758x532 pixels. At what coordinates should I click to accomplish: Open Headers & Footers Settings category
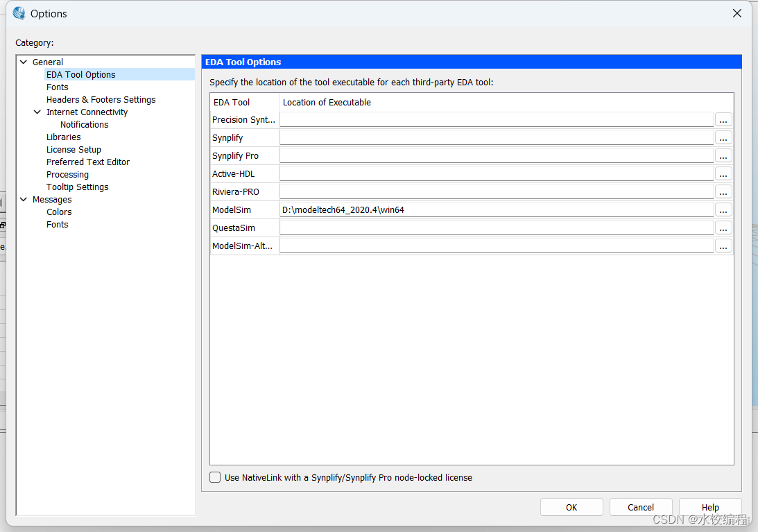tap(101, 100)
